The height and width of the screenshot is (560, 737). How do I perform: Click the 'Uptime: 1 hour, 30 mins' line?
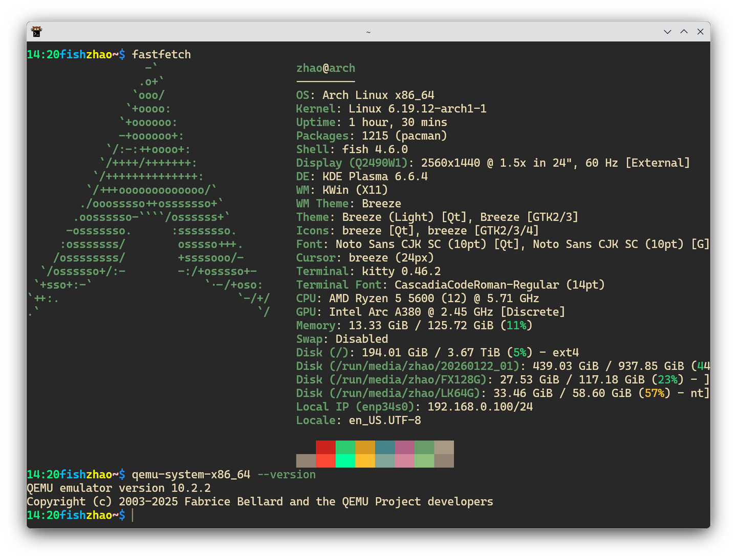pyautogui.click(x=372, y=122)
